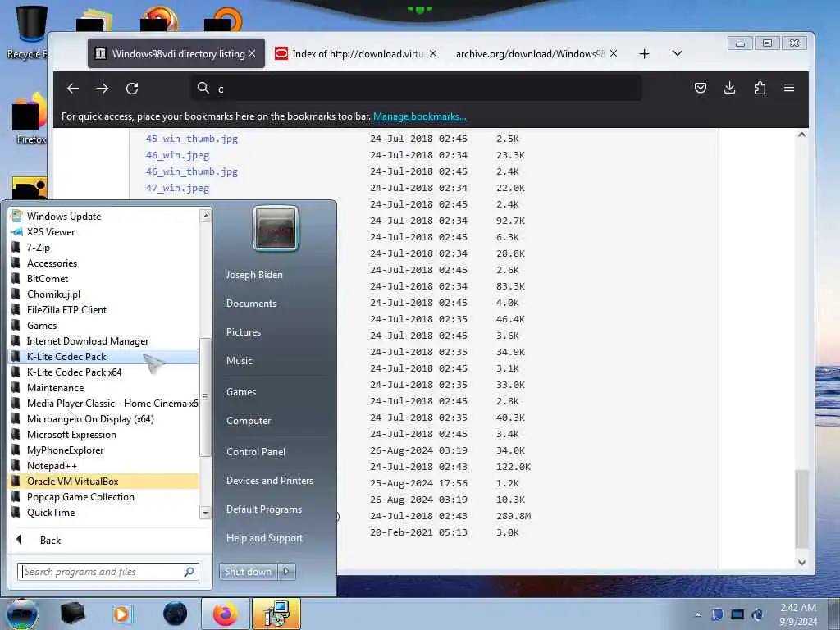Image resolution: width=840 pixels, height=630 pixels.
Task: Click the Shut down button
Action: 248,572
